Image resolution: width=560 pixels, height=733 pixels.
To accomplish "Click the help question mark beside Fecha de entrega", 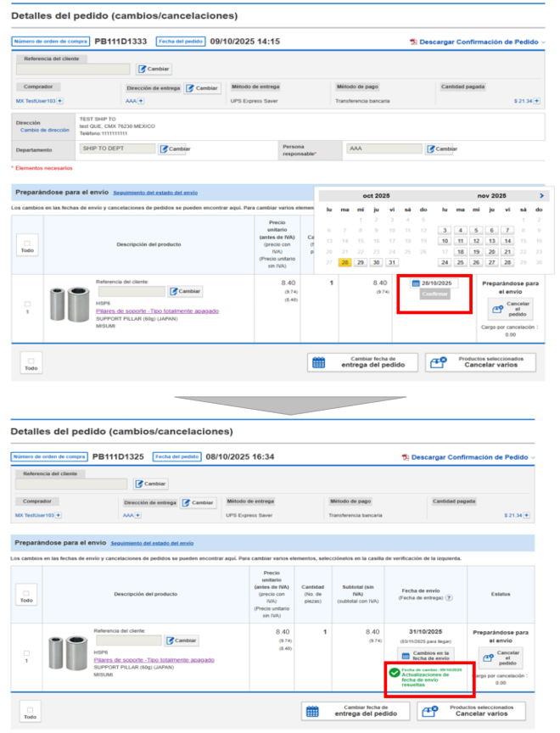I will pos(450,598).
